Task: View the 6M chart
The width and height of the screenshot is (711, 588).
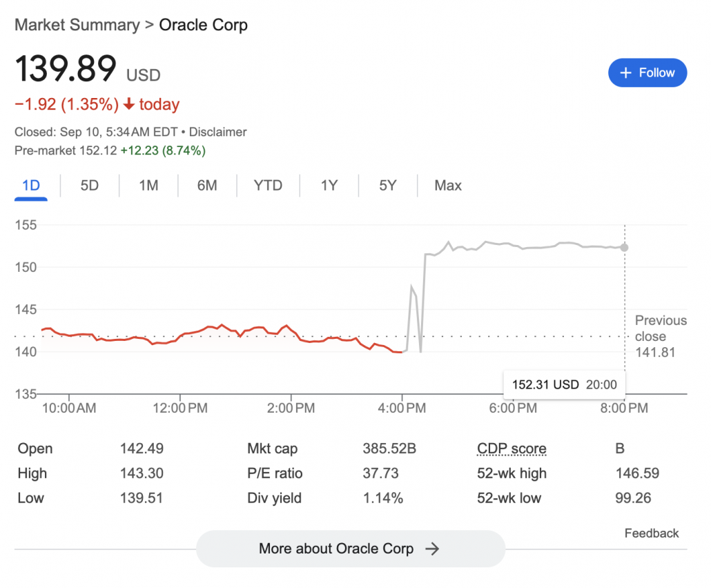Action: click(206, 185)
